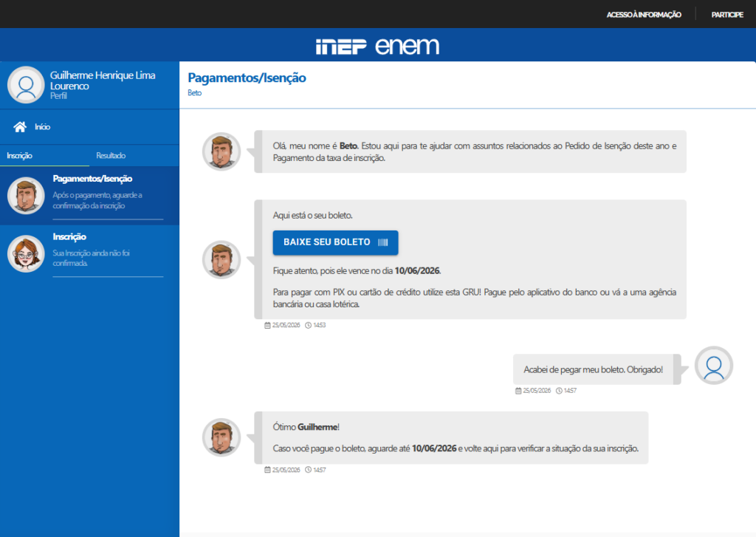Click the home house icon
The height and width of the screenshot is (537, 756).
coord(20,127)
